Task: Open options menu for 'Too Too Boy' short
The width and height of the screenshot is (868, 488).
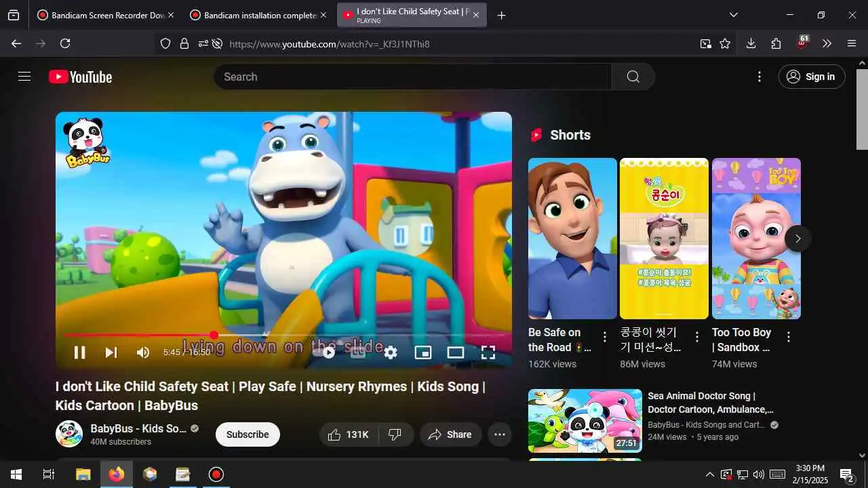Action: (x=789, y=337)
